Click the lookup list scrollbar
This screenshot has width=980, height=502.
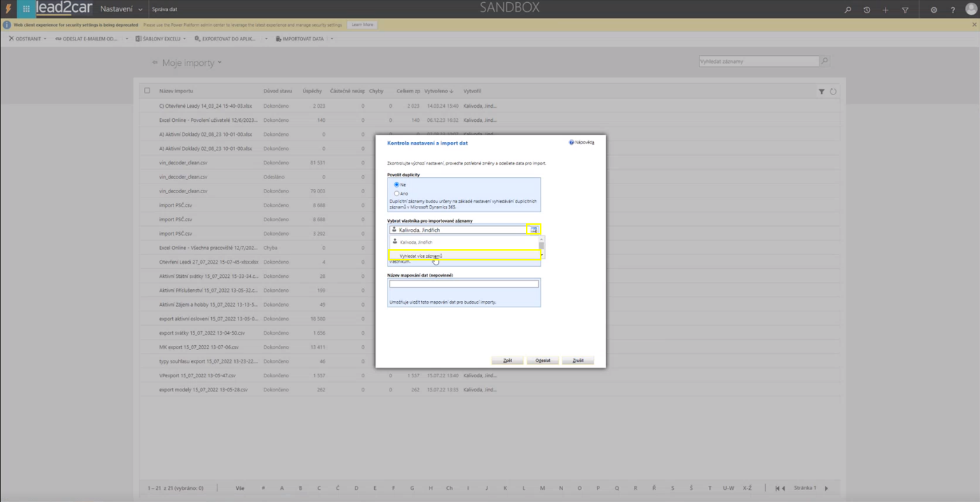(541, 246)
